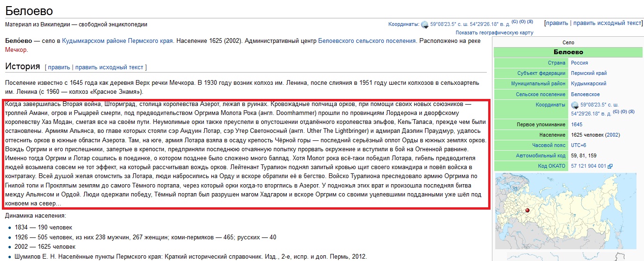The height and width of the screenshot is (261, 644).
Task: Open 'Россия' link in infobox
Action: [x=579, y=63]
